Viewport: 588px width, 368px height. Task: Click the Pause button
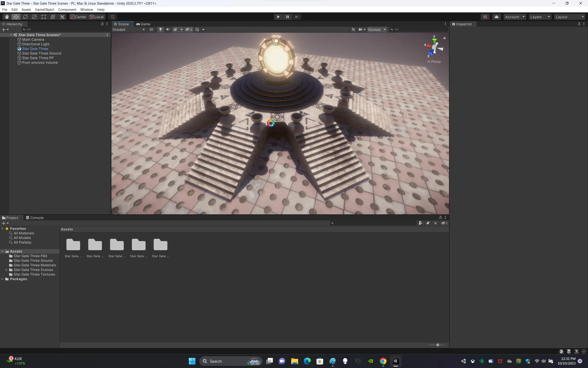click(x=287, y=17)
